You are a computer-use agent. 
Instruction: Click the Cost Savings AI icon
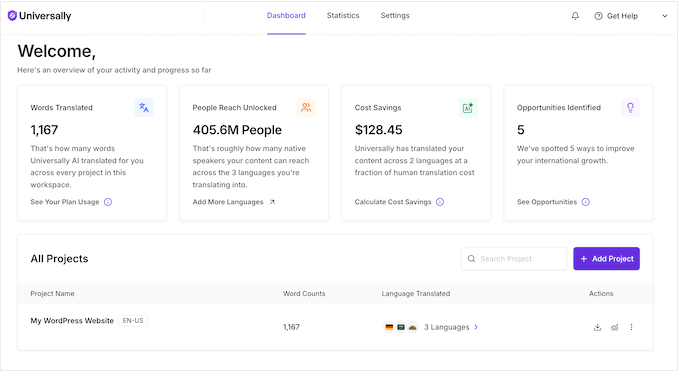(x=468, y=108)
